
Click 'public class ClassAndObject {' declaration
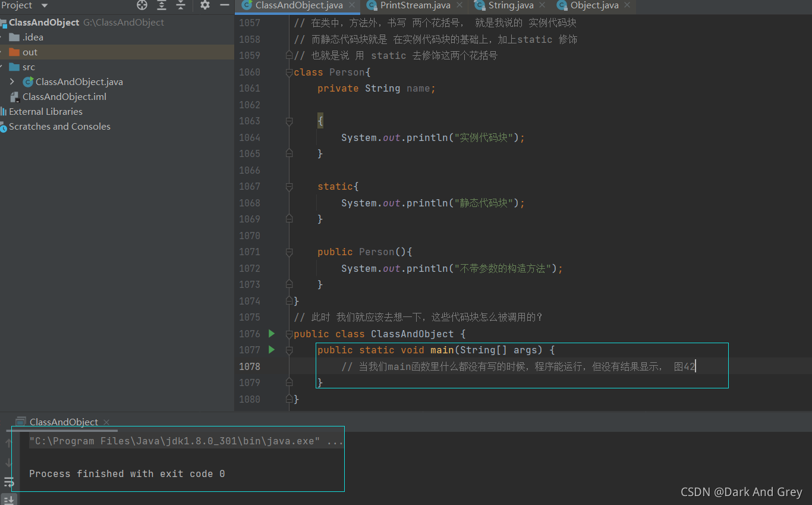coord(379,334)
